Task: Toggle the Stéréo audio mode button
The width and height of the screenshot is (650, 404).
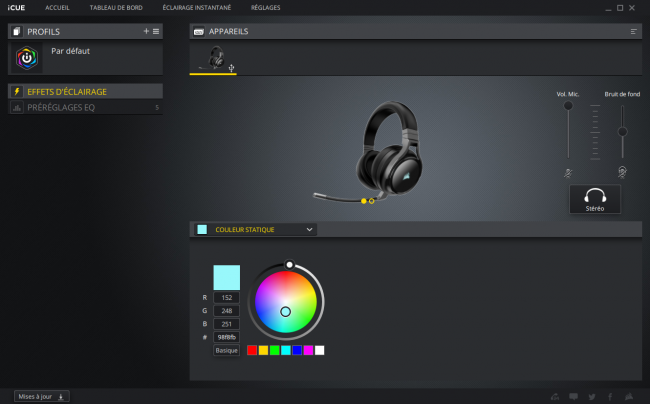Action: point(595,199)
